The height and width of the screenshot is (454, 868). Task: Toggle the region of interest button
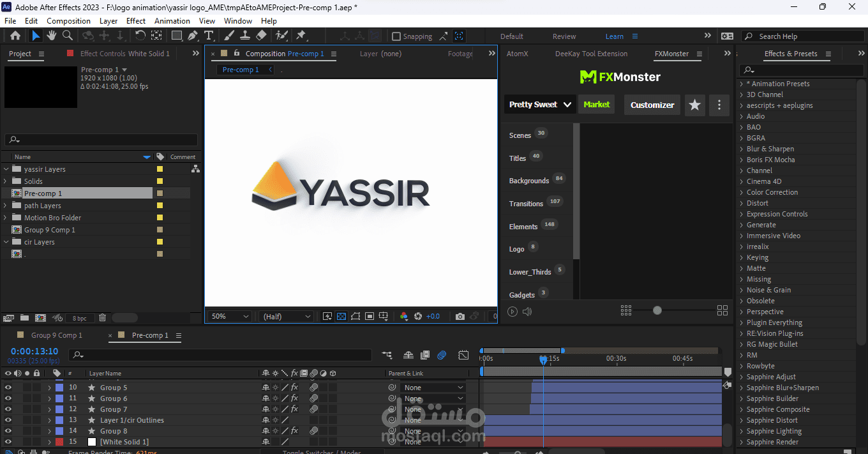(370, 316)
